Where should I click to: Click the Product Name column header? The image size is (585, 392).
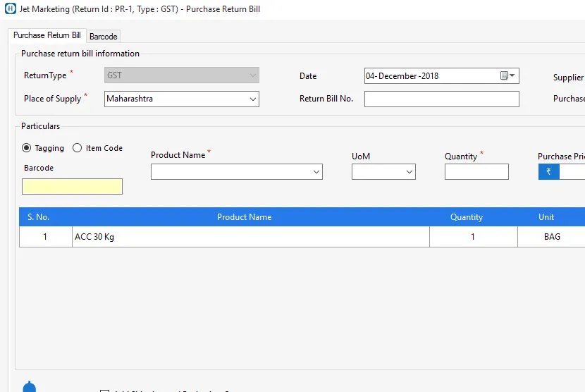244,217
